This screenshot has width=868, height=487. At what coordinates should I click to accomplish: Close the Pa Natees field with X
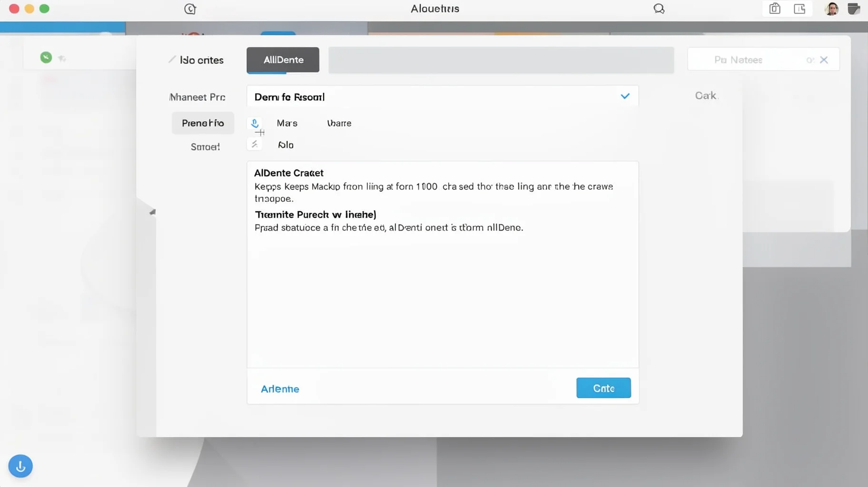coord(824,60)
